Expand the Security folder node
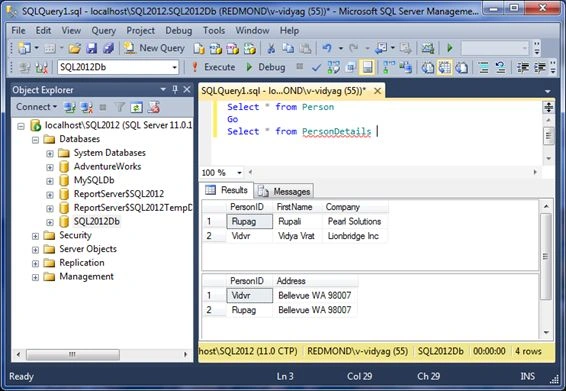The height and width of the screenshot is (391, 566). pyautogui.click(x=35, y=236)
